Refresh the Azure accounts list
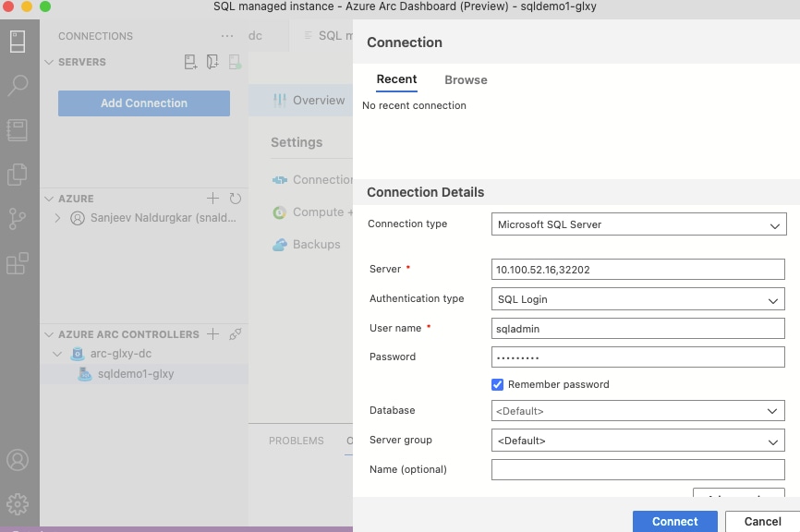This screenshot has width=800, height=532. [236, 198]
